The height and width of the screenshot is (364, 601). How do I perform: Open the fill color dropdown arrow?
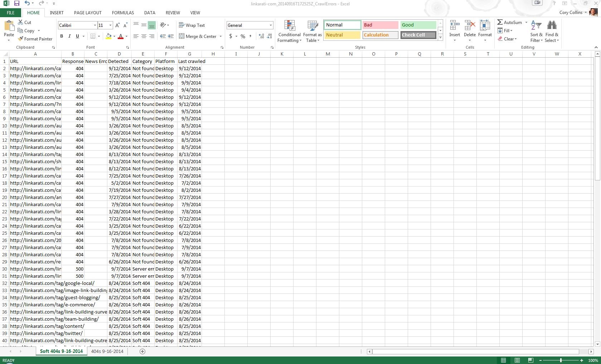[114, 36]
